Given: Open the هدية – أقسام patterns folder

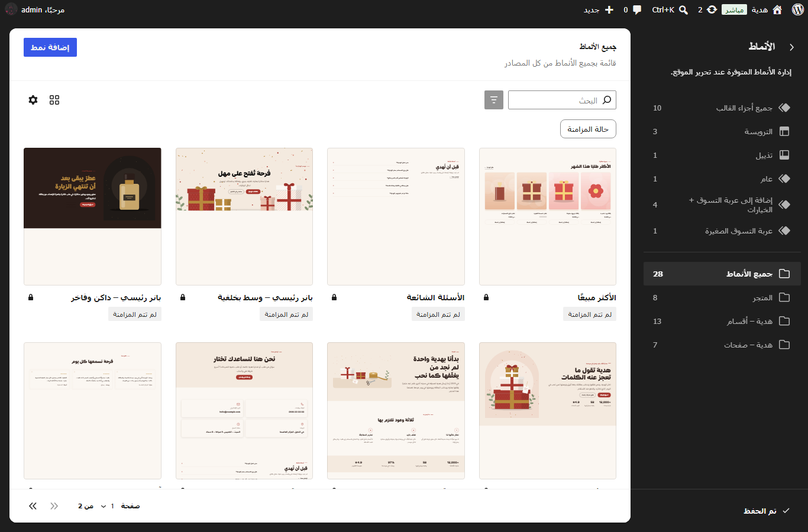Looking at the screenshot, I should click(x=722, y=321).
